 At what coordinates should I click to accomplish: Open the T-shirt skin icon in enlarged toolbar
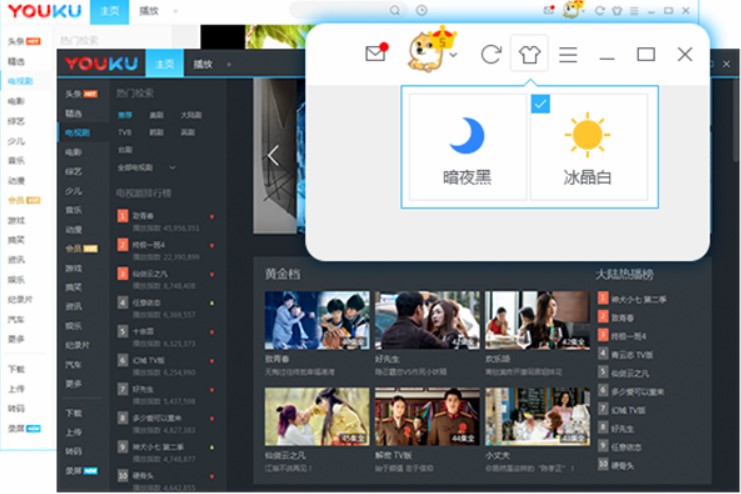pos(529,54)
